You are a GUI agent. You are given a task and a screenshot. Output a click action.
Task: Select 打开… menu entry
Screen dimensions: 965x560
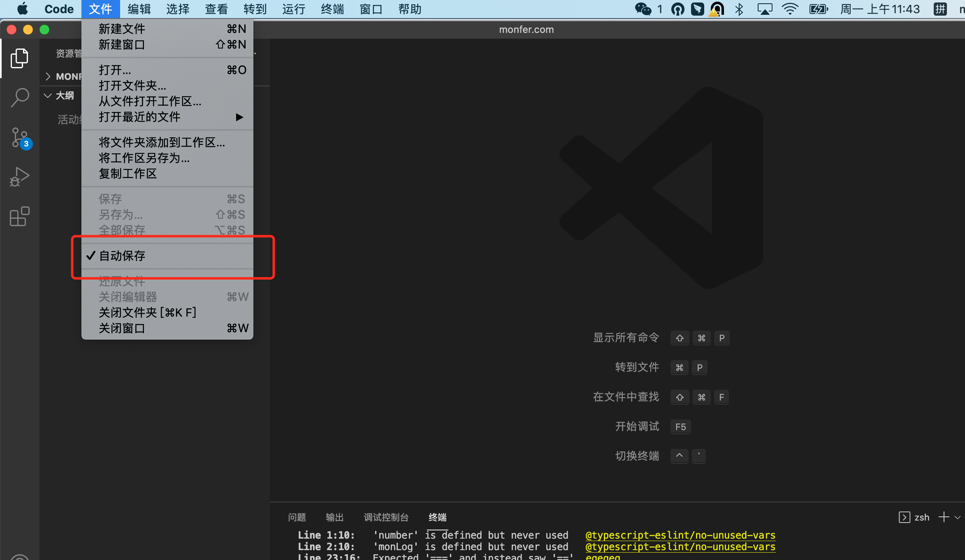pyautogui.click(x=167, y=70)
